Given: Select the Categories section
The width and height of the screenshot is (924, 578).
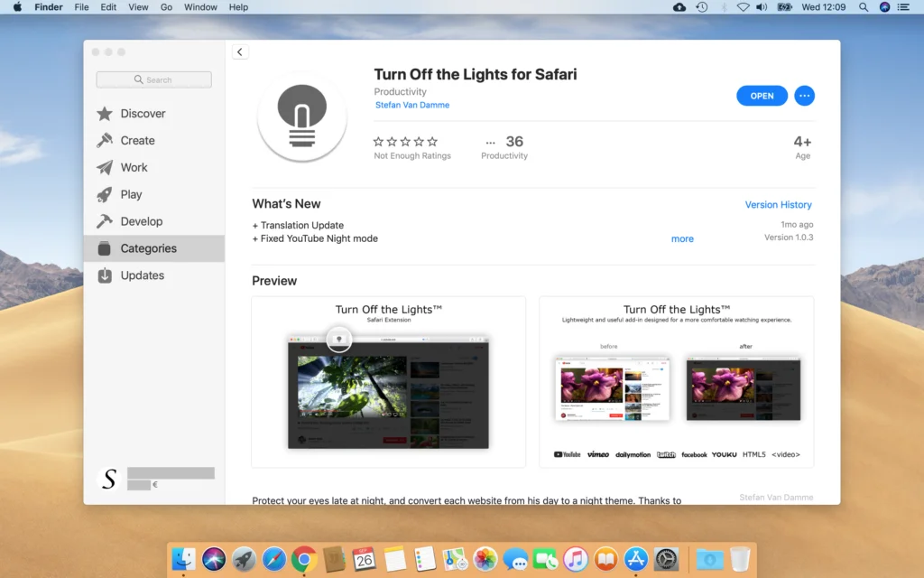Looking at the screenshot, I should click(153, 248).
